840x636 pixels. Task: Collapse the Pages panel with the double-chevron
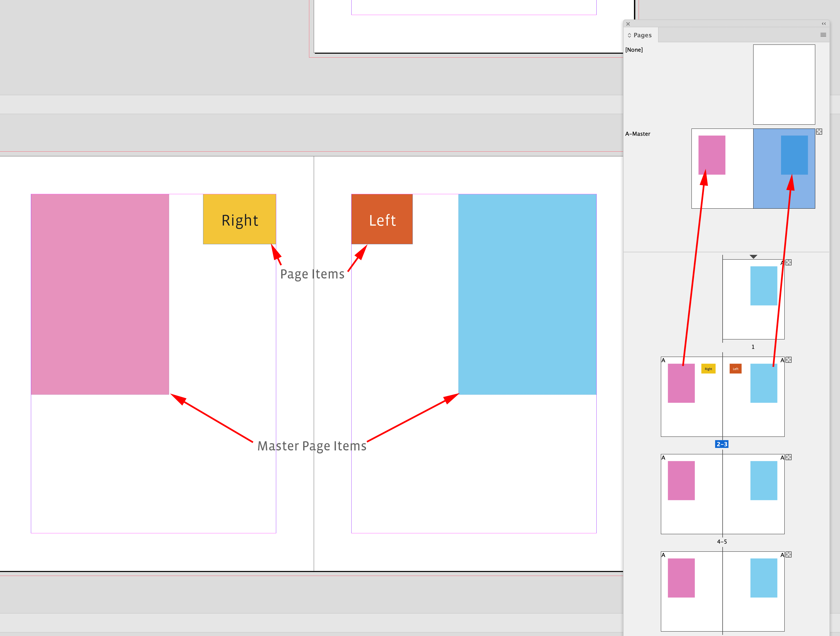coord(824,24)
